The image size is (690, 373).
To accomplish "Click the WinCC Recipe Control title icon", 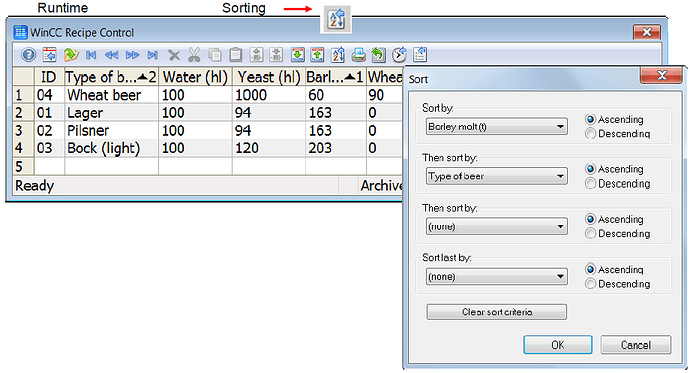I will [x=20, y=33].
